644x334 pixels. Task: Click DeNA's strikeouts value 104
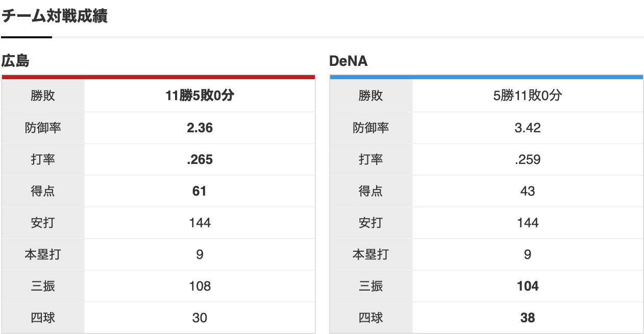[527, 286]
